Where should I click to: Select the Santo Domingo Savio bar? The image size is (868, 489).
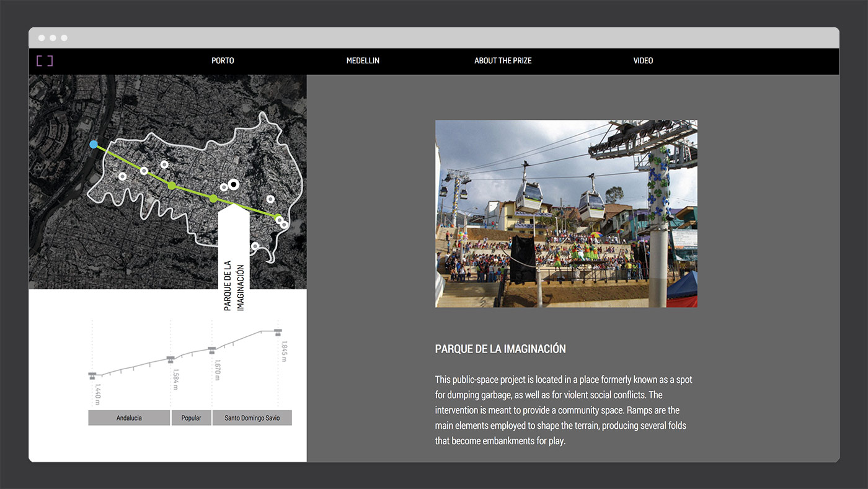click(x=252, y=418)
